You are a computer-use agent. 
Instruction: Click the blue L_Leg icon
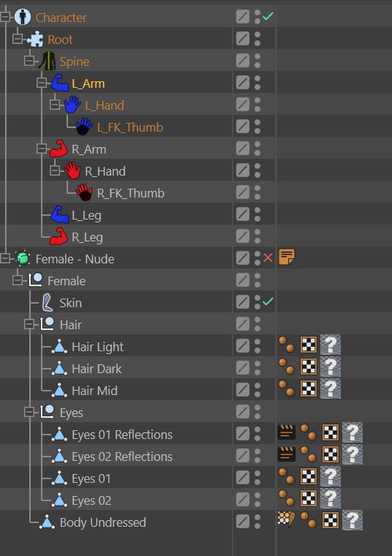pos(59,215)
